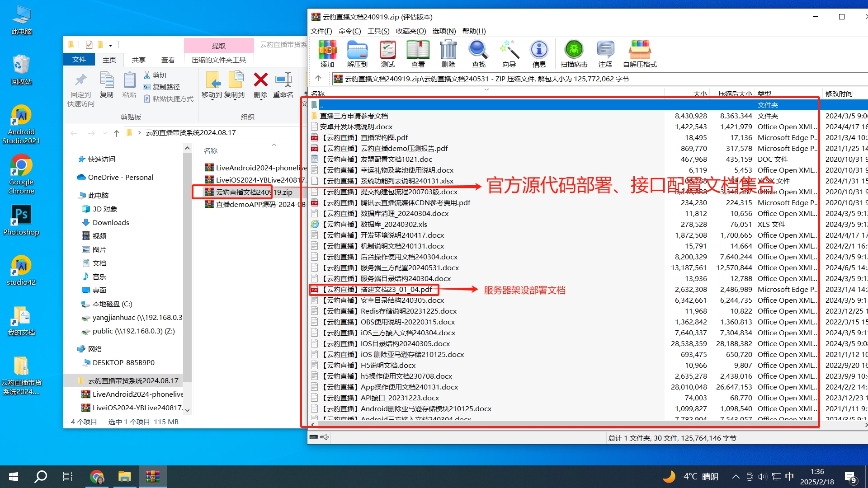Select DESKTOP-885B9P0 network computer
Viewport: 868px width, 488px height.
[x=119, y=362]
